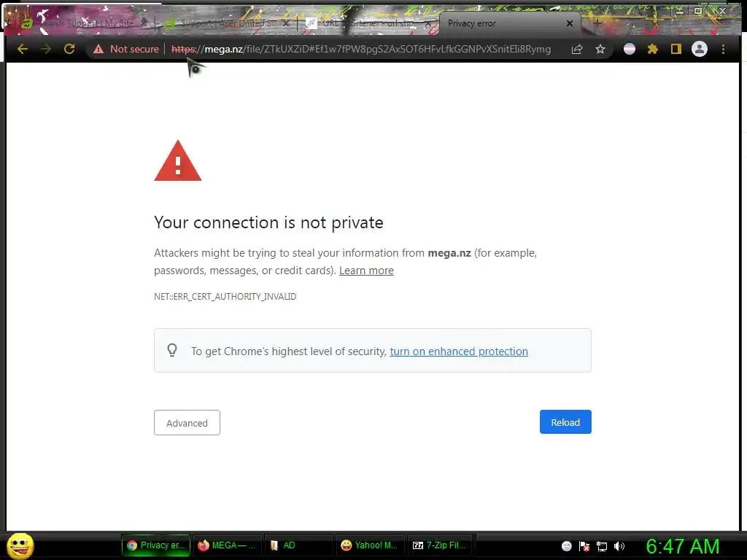The image size is (747, 560).
Task: Click the Advanced button
Action: pyautogui.click(x=187, y=423)
